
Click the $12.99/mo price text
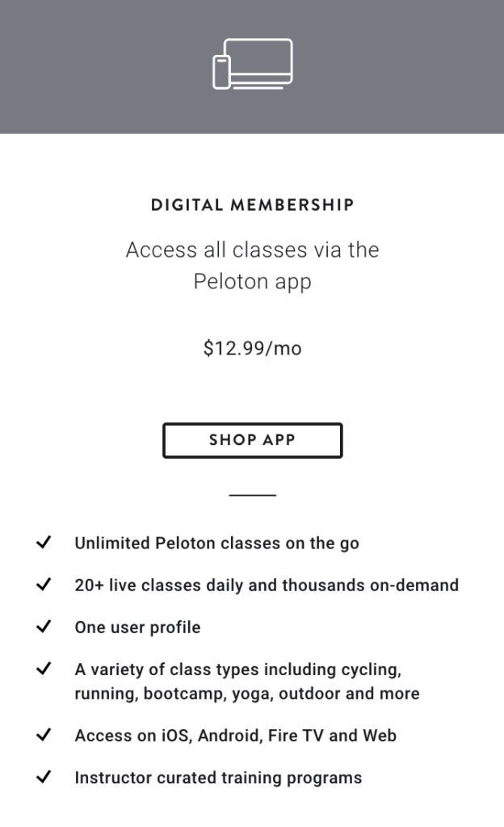tap(253, 349)
